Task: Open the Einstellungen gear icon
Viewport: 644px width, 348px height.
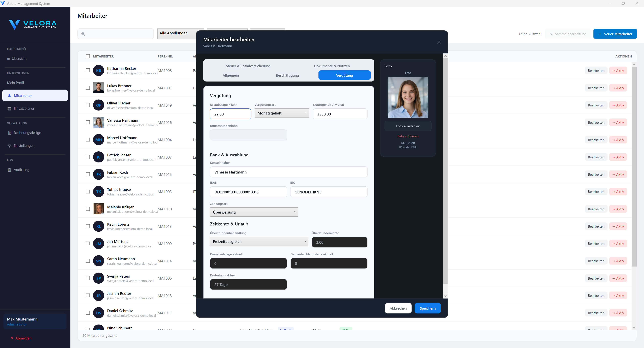Action: coord(9,145)
